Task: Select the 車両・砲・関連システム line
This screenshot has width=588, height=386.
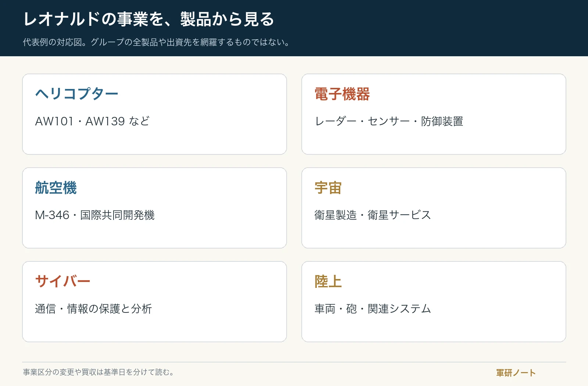Action: [373, 309]
